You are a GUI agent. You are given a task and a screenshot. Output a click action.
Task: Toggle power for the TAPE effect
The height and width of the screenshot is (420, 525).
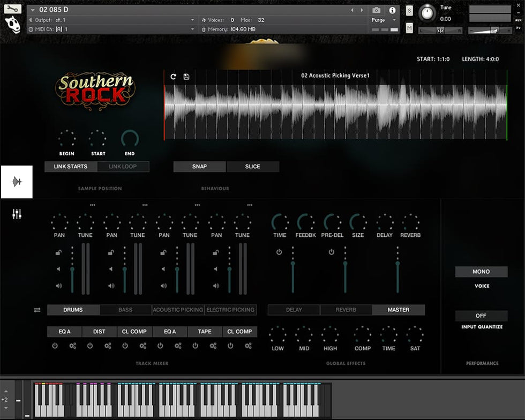[x=196, y=346]
